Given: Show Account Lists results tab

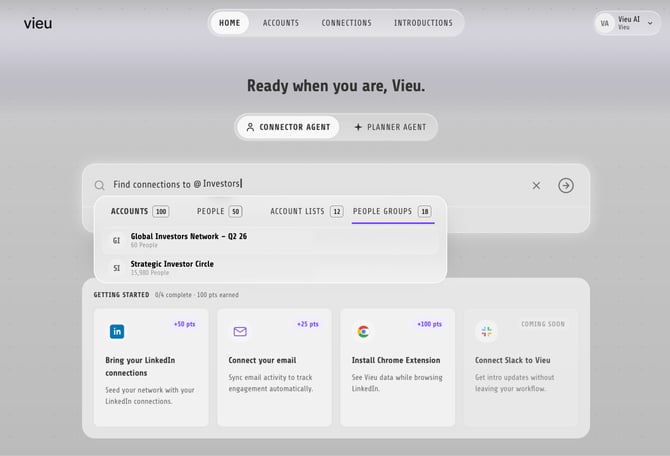Looking at the screenshot, I should [x=306, y=212].
